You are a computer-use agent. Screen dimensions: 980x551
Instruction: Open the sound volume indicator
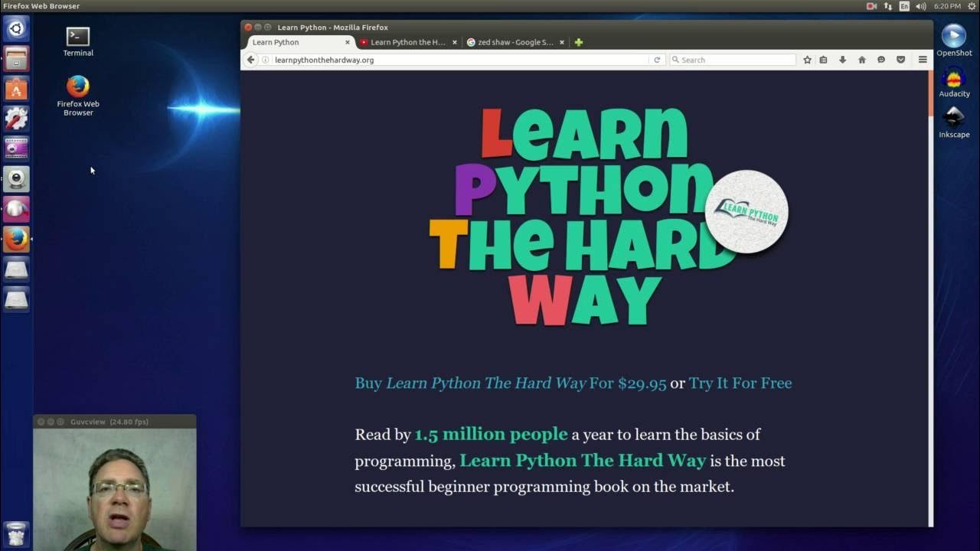[x=921, y=6]
